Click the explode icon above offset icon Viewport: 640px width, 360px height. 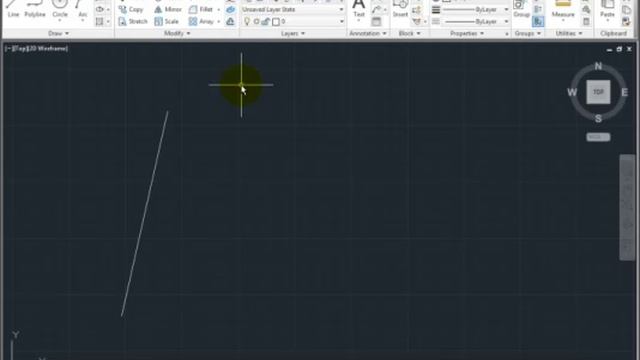230,9
